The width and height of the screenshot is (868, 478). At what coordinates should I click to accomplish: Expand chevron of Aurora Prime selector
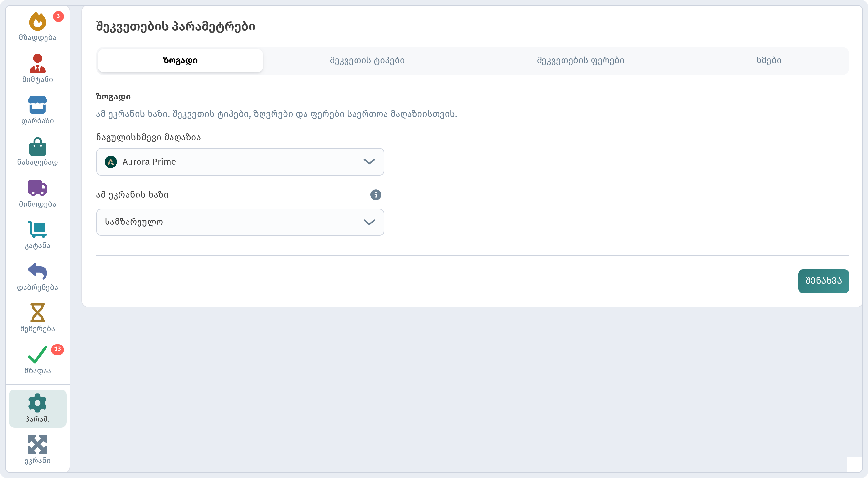click(x=369, y=162)
